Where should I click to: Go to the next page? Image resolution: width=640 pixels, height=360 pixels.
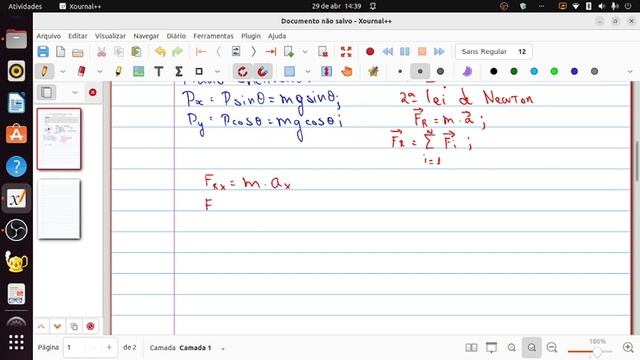coord(253,52)
